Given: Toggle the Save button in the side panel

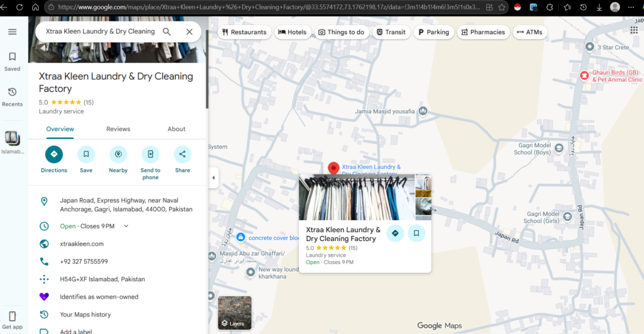Looking at the screenshot, I should tap(86, 154).
